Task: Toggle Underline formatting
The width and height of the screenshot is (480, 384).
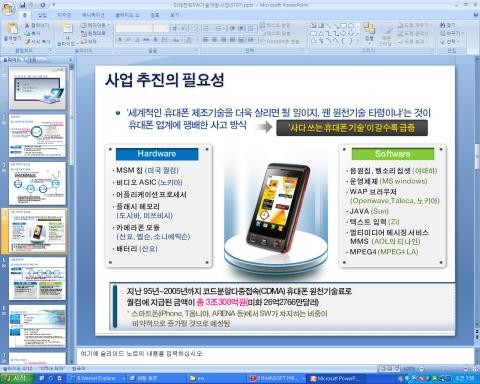Action: tap(137, 40)
